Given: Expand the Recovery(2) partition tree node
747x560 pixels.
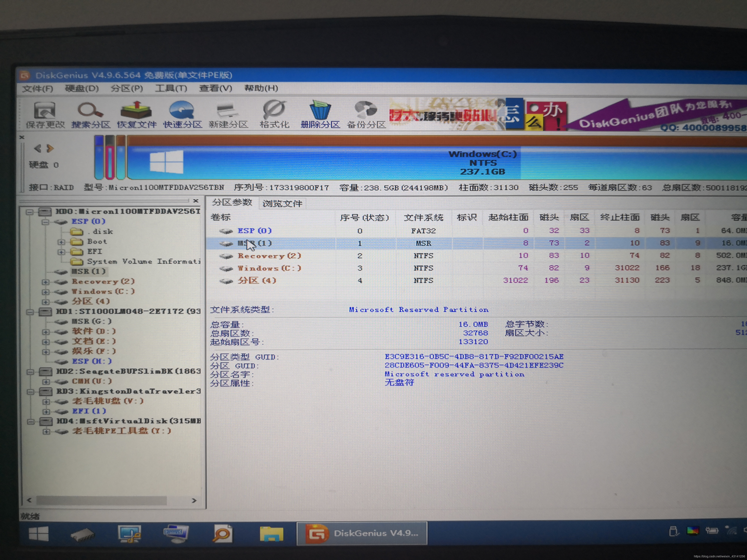Looking at the screenshot, I should [46, 282].
